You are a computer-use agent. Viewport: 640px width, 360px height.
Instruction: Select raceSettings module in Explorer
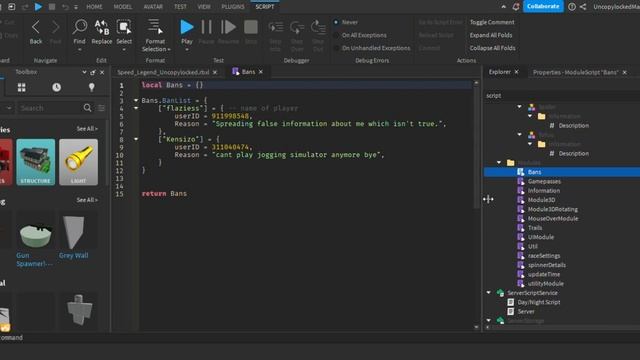544,256
